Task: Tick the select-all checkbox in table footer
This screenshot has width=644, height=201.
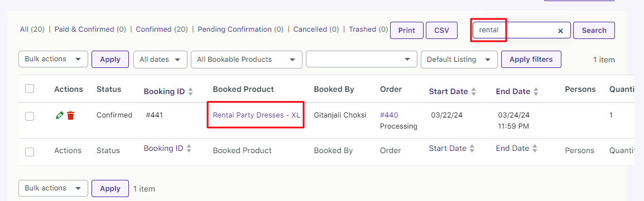Action: (x=30, y=152)
